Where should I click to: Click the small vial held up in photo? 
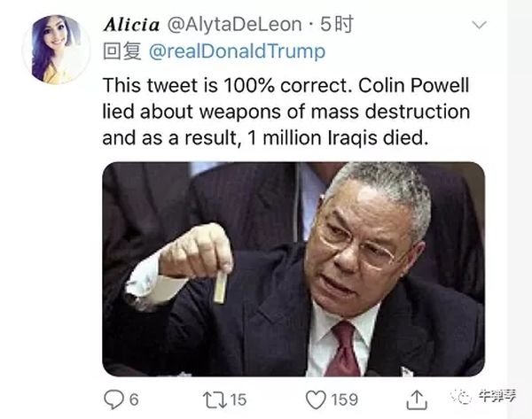pos(220,286)
